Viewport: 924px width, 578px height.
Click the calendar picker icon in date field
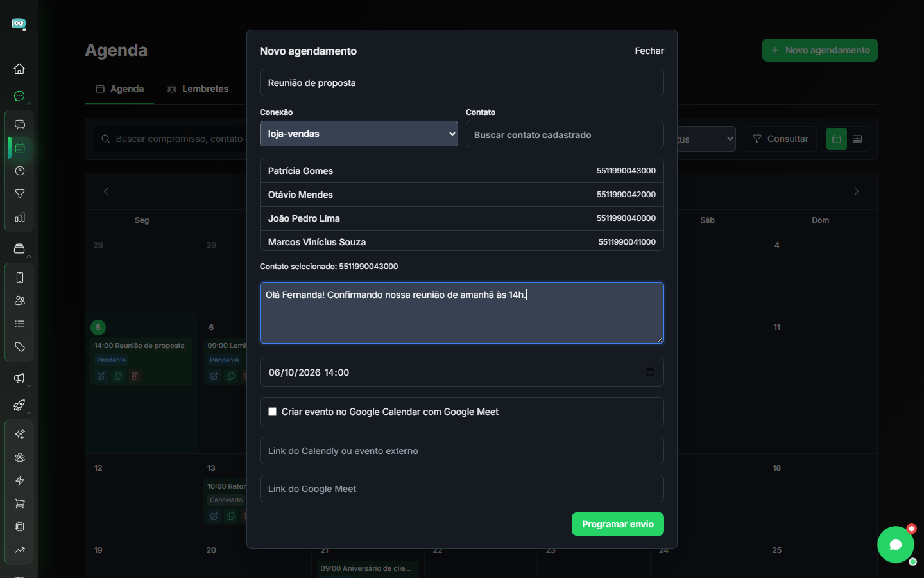650,372
